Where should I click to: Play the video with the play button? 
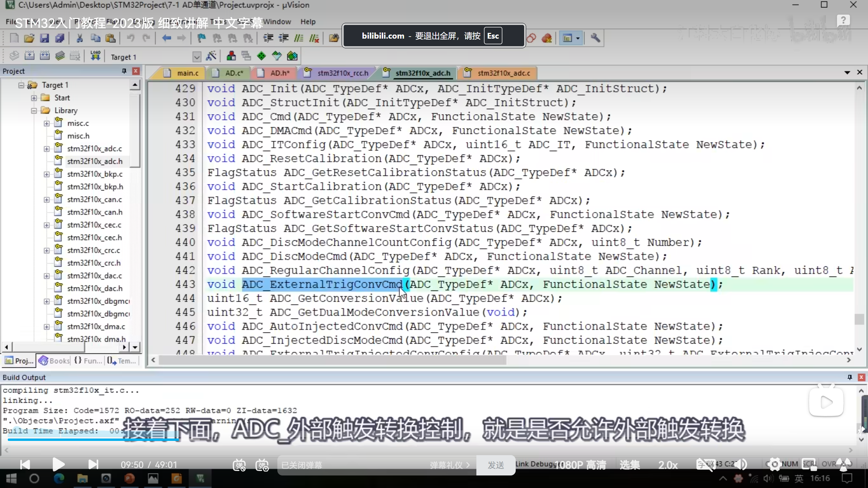click(59, 465)
